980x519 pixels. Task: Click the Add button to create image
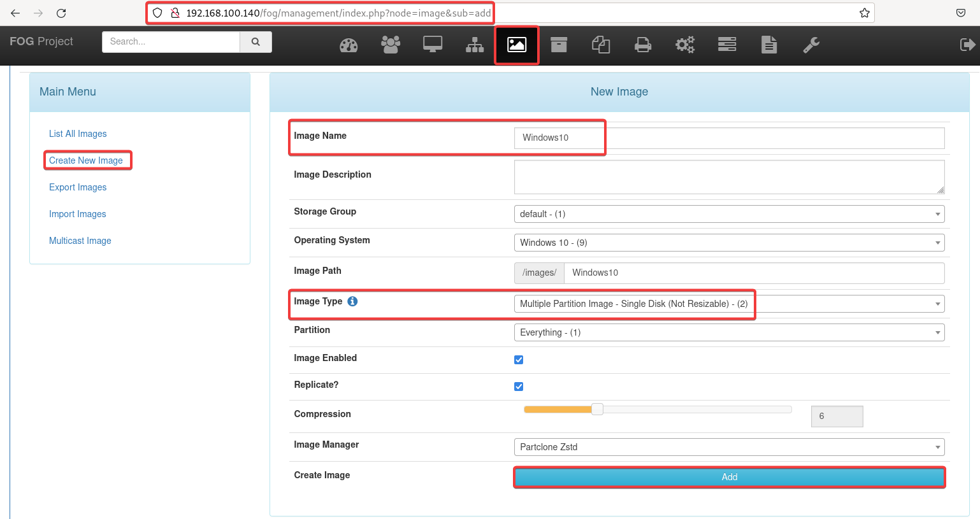729,477
